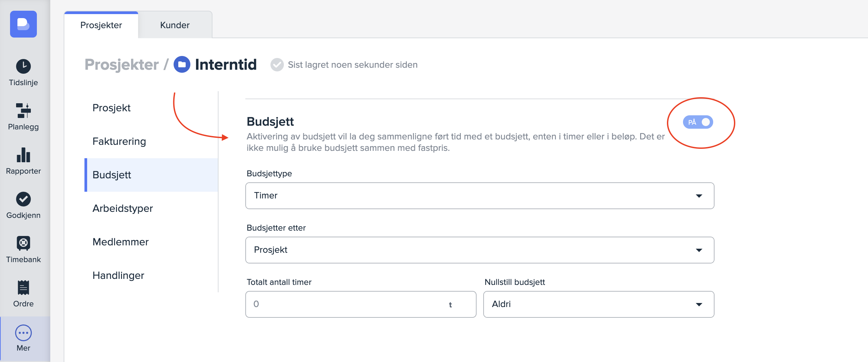The height and width of the screenshot is (362, 868).
Task: Go to Fakturering settings section
Action: 119,141
